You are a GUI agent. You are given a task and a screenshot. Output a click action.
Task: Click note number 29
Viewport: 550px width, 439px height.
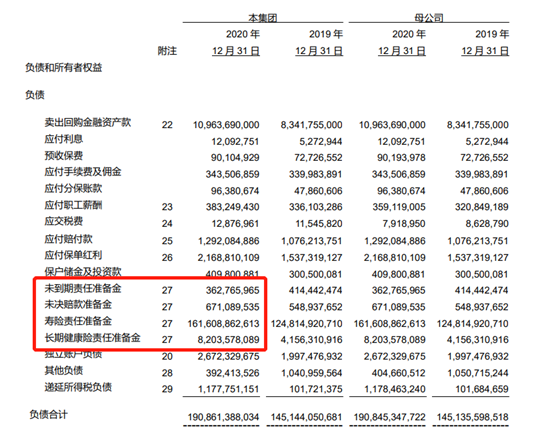coord(167,389)
